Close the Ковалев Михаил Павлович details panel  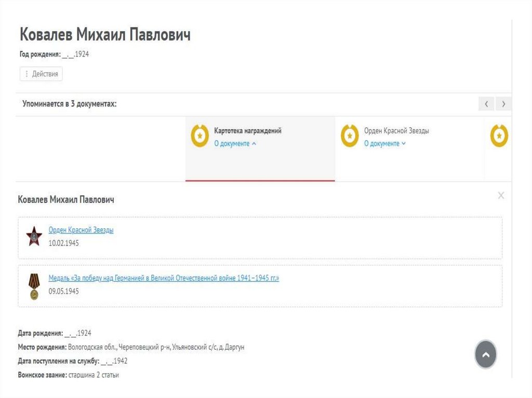tap(501, 196)
